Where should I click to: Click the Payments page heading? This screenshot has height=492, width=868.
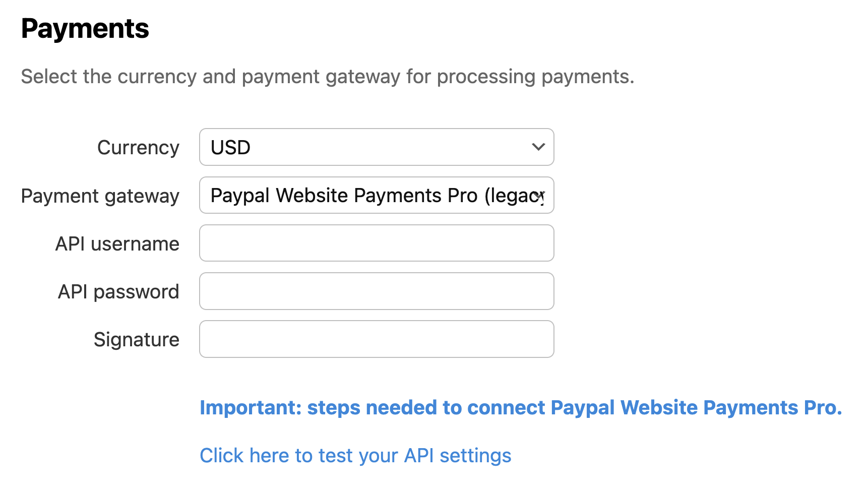pos(85,29)
